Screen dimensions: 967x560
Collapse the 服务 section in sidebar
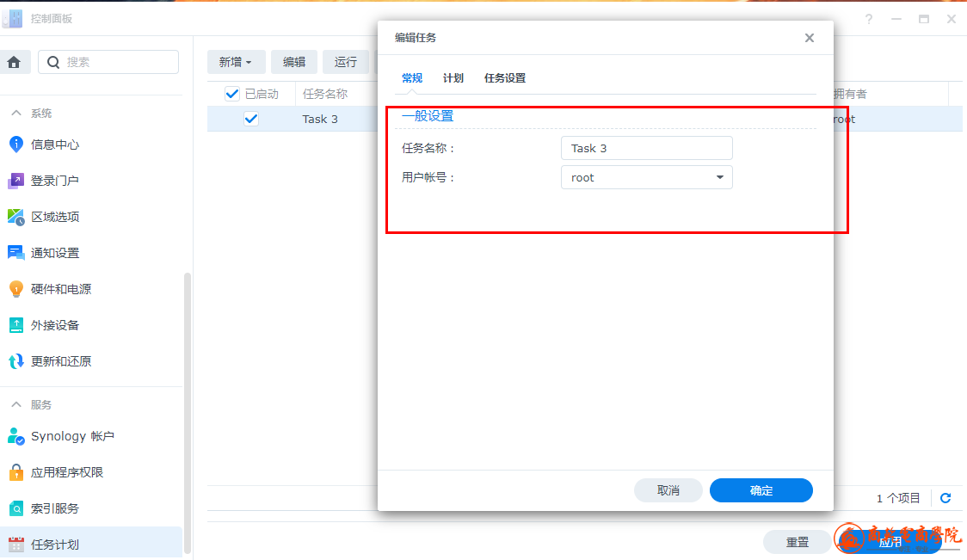click(15, 405)
